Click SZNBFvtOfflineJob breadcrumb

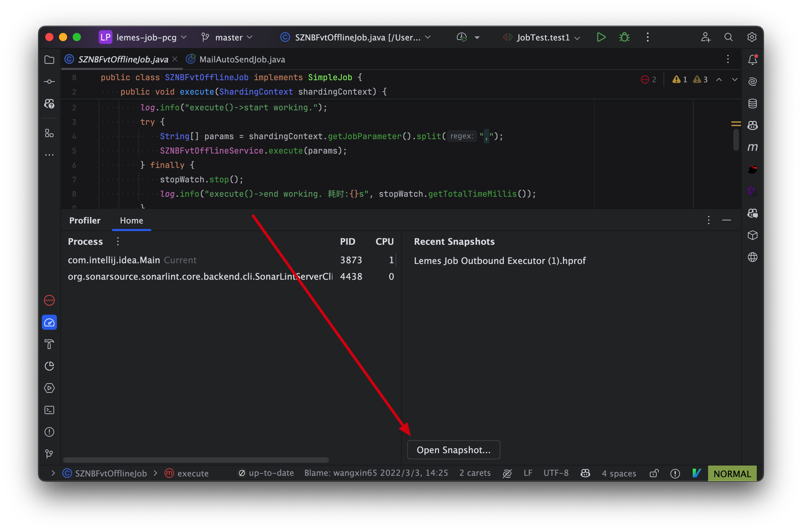tap(105, 473)
